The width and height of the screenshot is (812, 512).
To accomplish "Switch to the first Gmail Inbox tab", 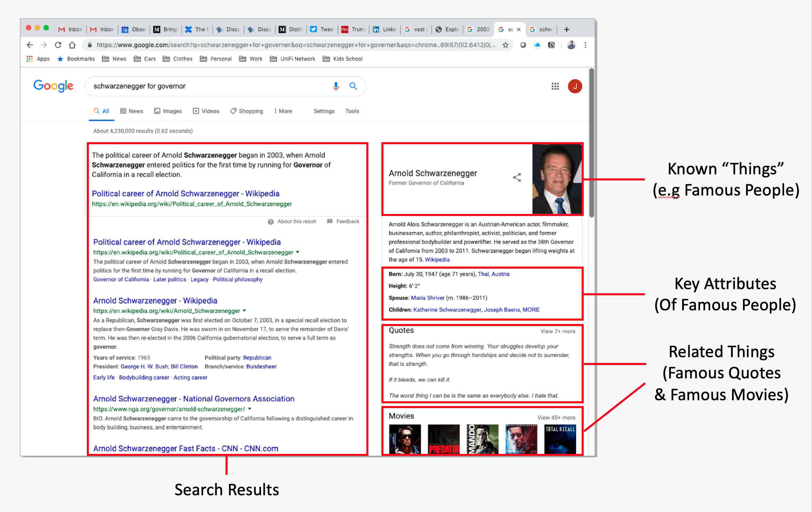I will pyautogui.click(x=70, y=29).
